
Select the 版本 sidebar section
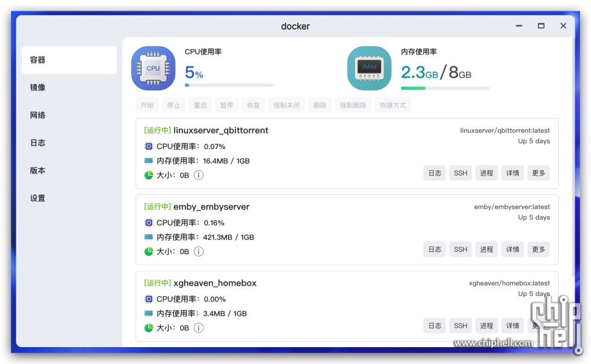point(69,170)
